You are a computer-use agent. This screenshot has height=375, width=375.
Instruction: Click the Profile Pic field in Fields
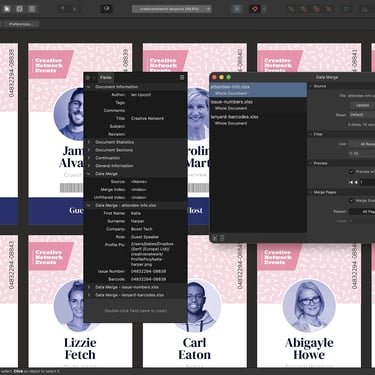click(116, 245)
